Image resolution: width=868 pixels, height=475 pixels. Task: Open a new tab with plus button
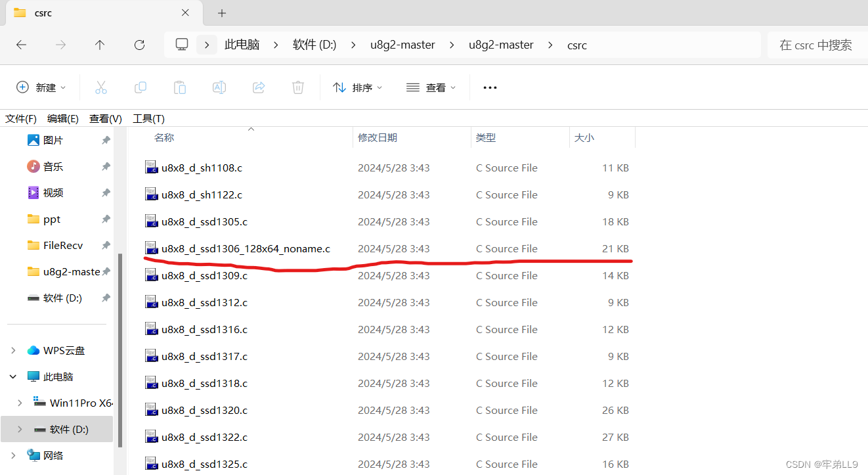[222, 13]
